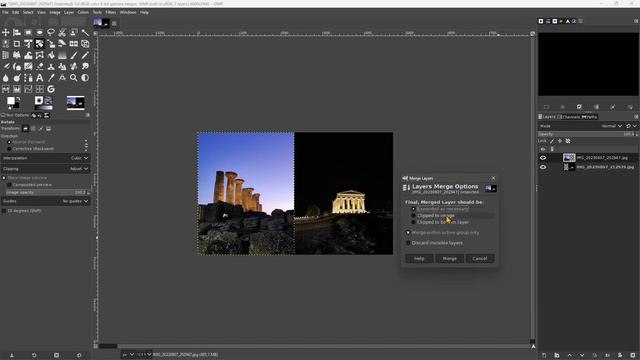
Task: Select the GEGL Operation tool
Action: (x=51, y=89)
